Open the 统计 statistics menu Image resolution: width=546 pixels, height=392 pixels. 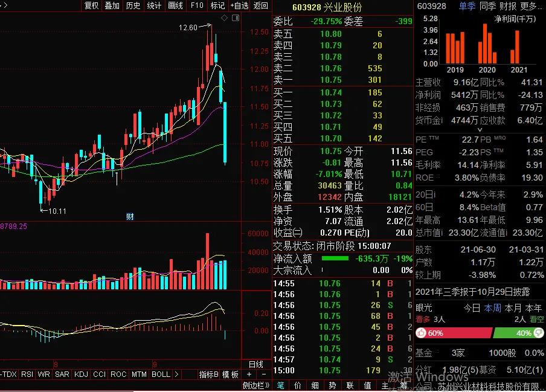coord(154,5)
